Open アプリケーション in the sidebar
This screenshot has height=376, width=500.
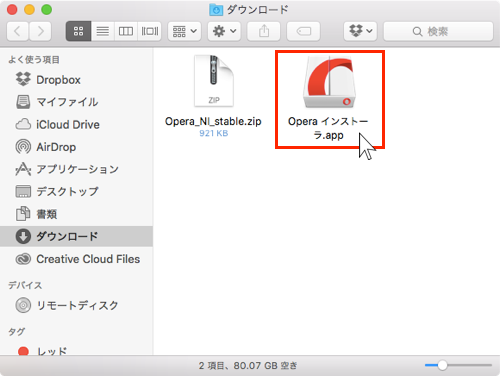click(76, 169)
